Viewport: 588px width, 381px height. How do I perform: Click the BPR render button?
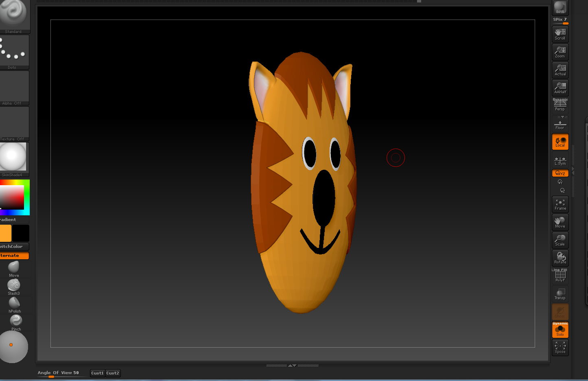pyautogui.click(x=560, y=7)
